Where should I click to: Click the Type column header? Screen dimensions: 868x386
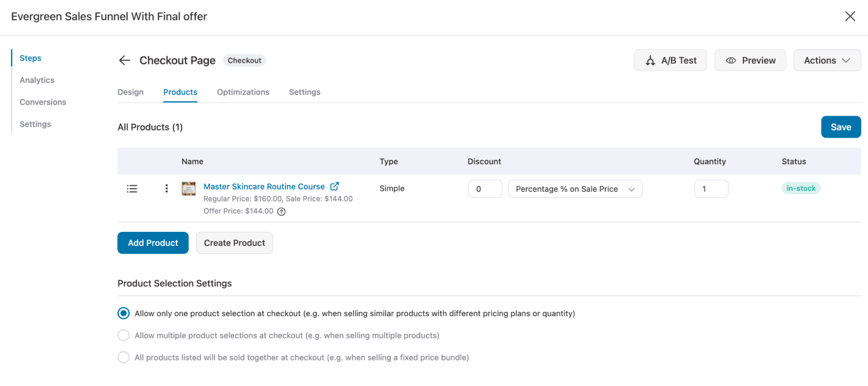click(389, 162)
